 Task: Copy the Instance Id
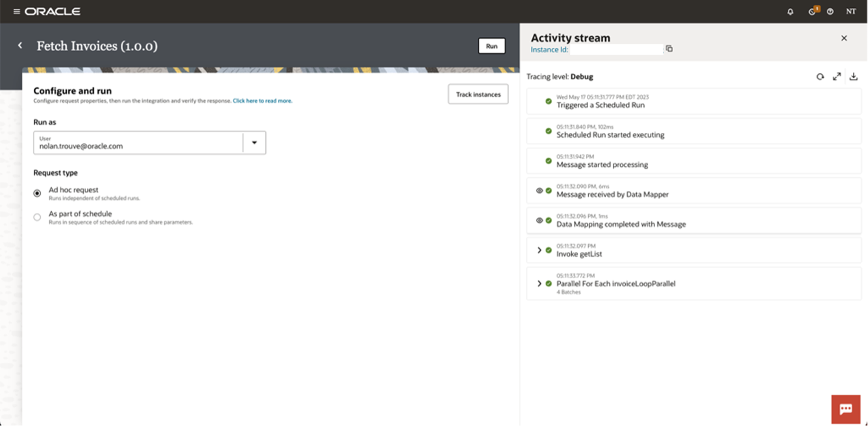click(669, 49)
